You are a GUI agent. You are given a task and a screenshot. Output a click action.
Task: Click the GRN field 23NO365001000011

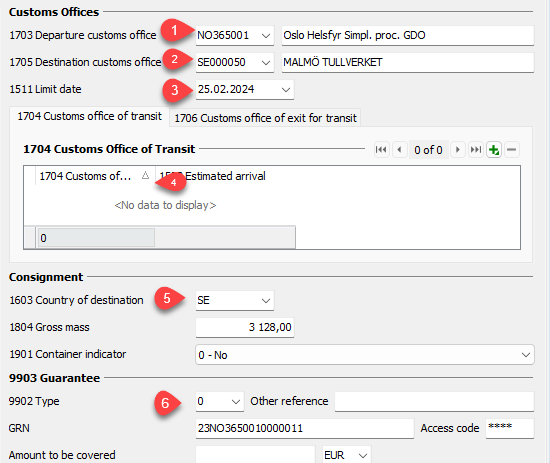point(304,428)
